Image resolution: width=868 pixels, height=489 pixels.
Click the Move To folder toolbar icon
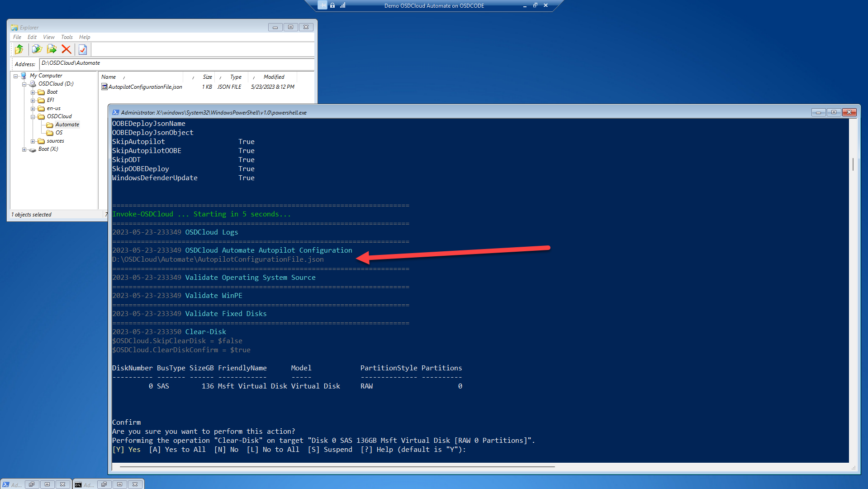(52, 49)
